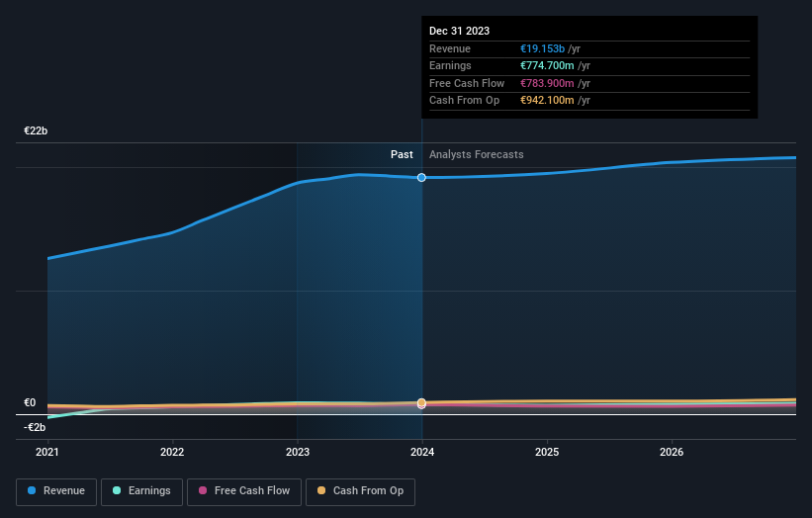
Task: Select the 2025 x-axis label
Action: [547, 452]
